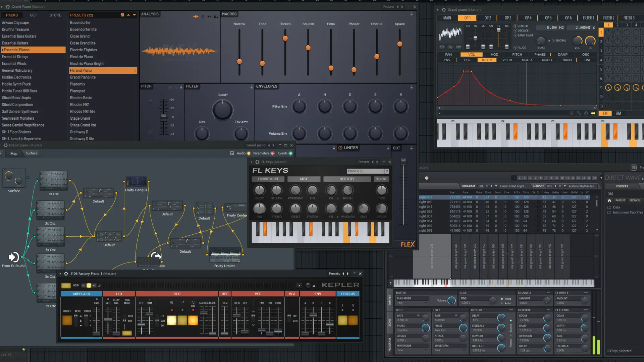The width and height of the screenshot is (644, 362).
Task: Select the Fruity Limiter module in Patcher
Action: [x=225, y=255]
